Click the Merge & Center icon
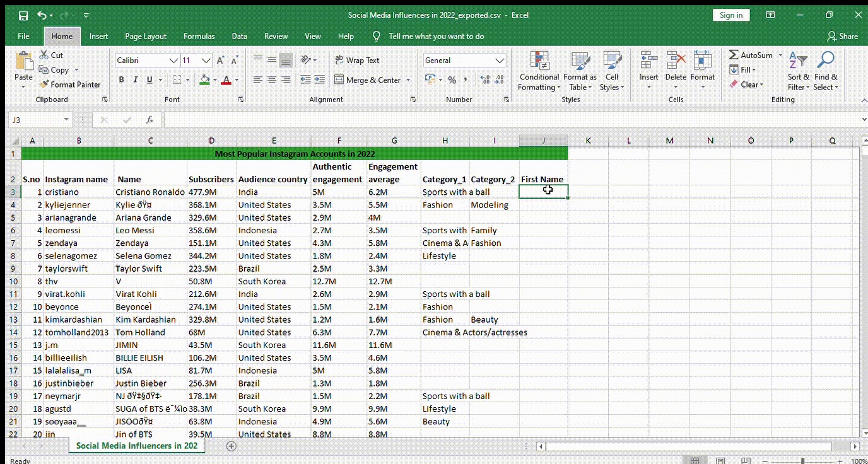The image size is (868, 464). coord(339,80)
